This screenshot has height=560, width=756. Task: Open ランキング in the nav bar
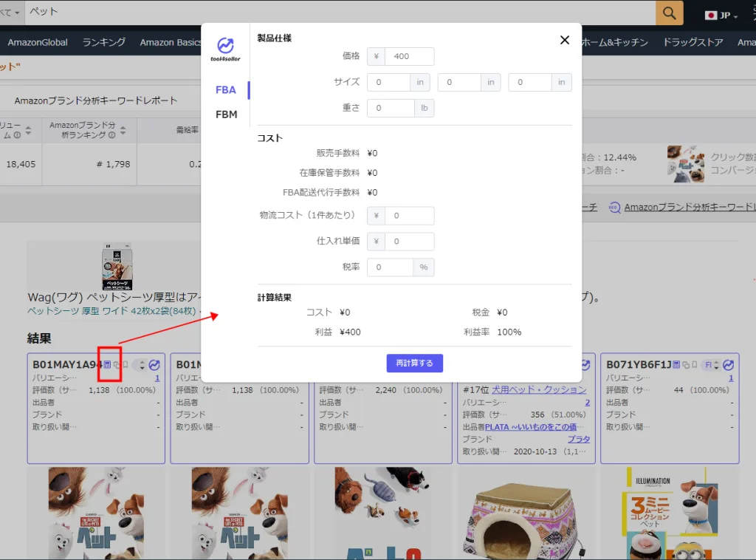(x=103, y=42)
